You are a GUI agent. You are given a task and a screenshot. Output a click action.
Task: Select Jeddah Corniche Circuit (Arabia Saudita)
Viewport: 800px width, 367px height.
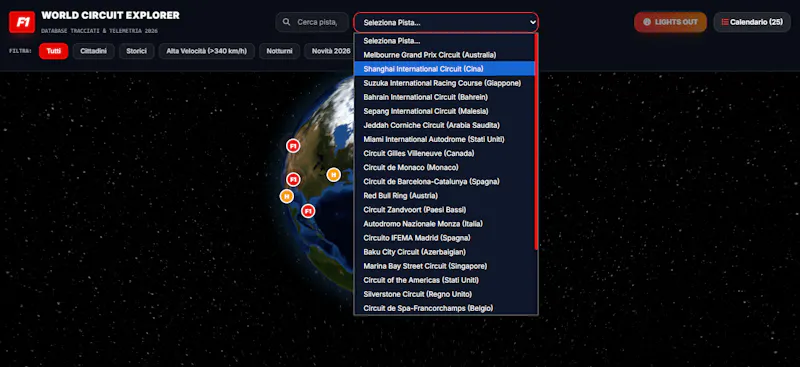444,125
